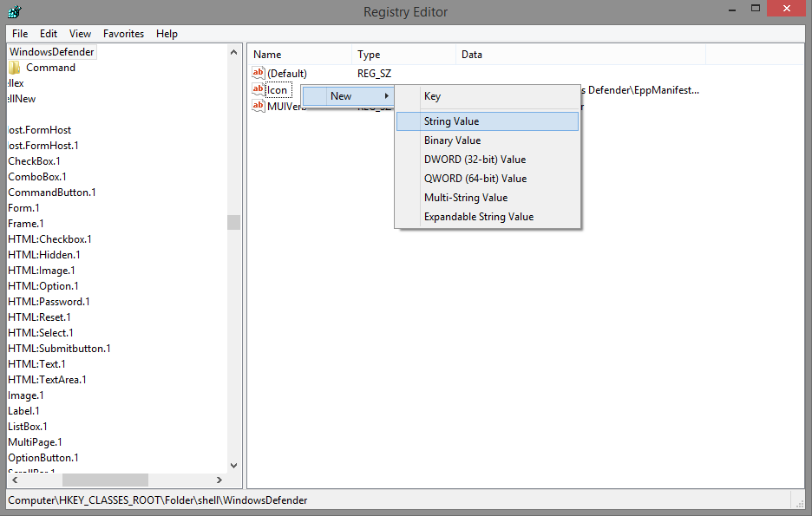Viewport: 812px width, 516px height.
Task: Select the HTML:Password.1 tree entry
Action: [49, 302]
